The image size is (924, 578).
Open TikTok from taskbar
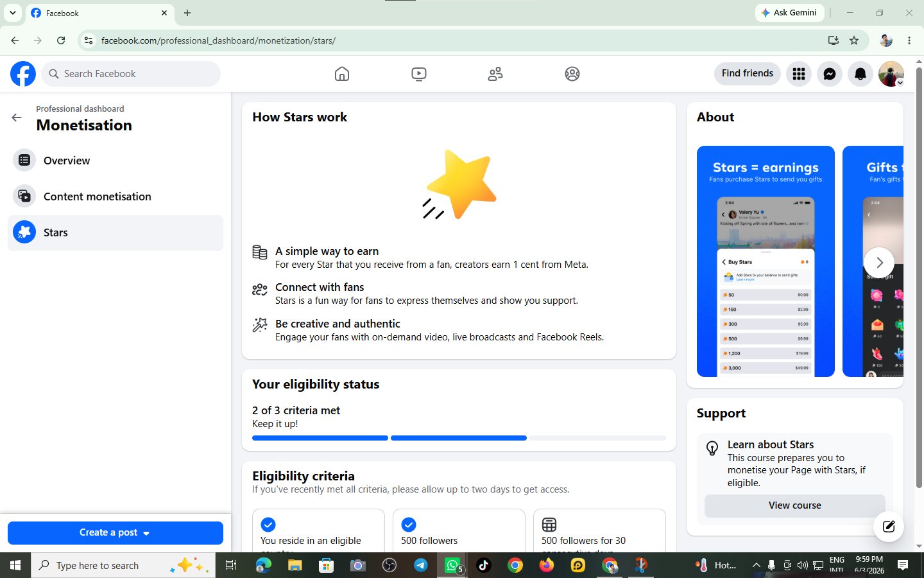coord(483,565)
